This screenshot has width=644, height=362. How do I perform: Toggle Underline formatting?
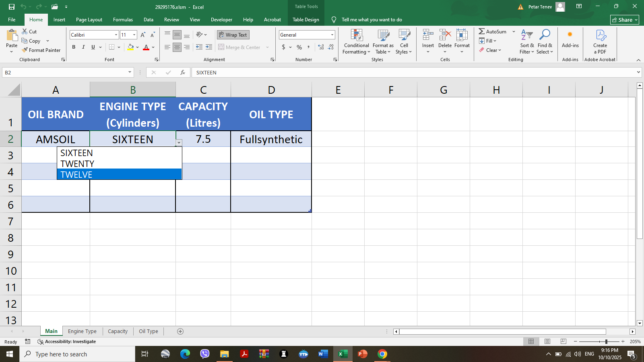[x=93, y=47]
